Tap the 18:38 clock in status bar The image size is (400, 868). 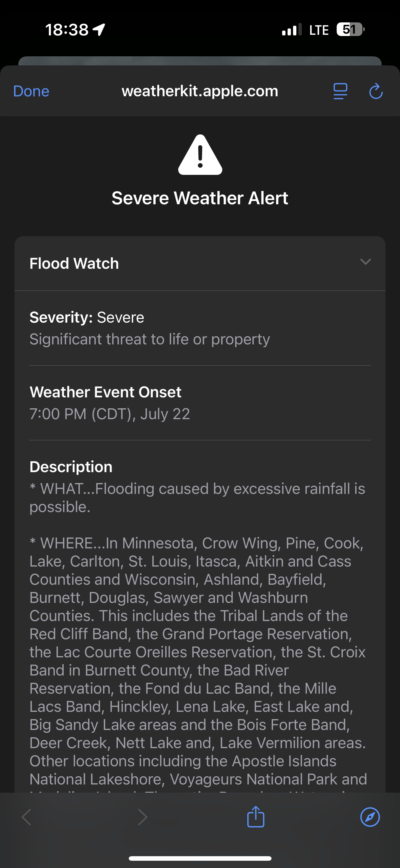(67, 30)
